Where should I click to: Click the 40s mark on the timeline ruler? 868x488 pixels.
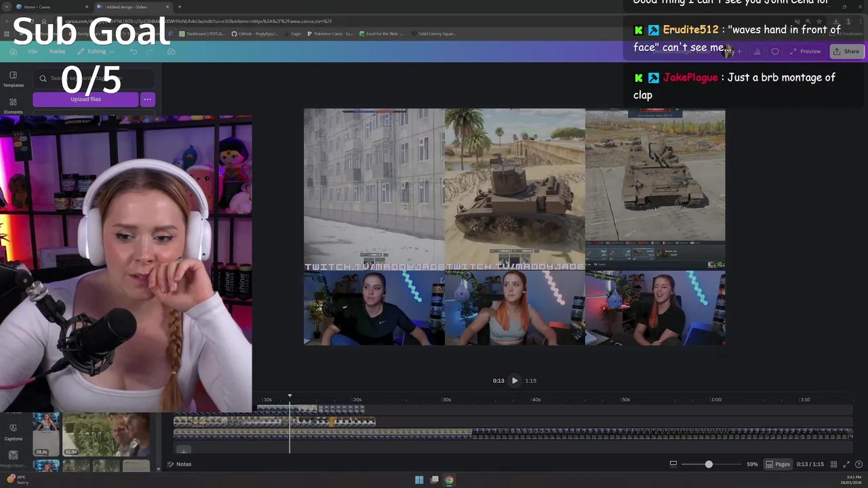536,400
